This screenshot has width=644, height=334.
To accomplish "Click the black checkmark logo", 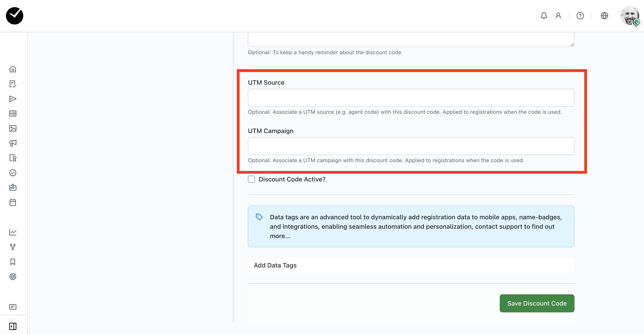I will pos(15,16).
